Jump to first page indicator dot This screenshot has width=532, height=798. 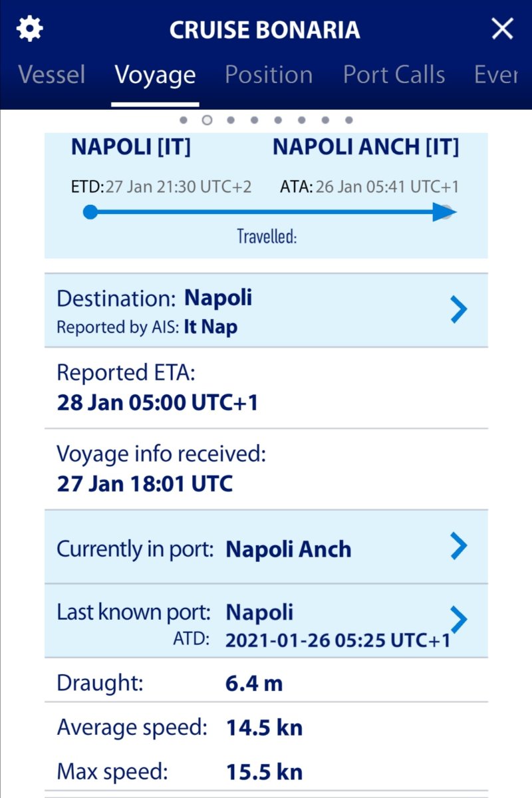(184, 120)
